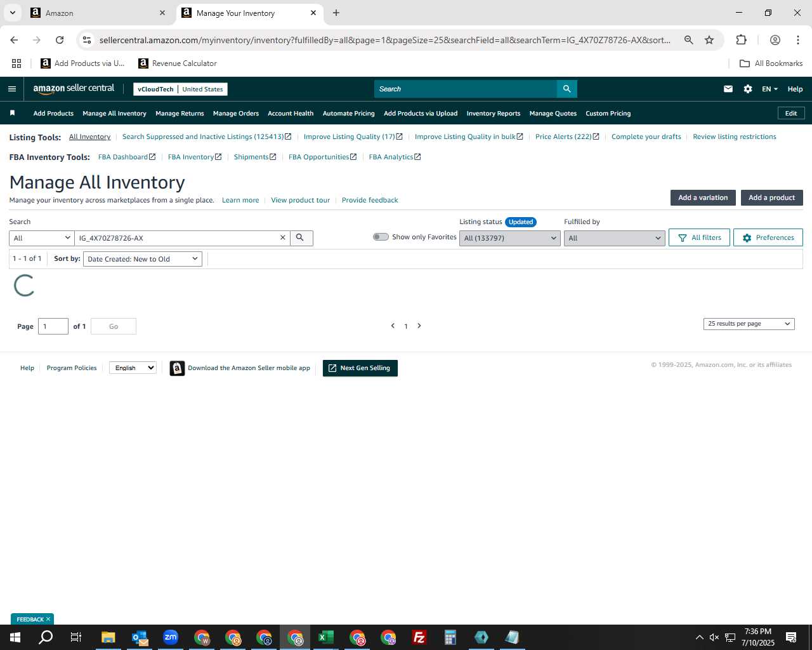Click vCloudTech United States account switcher

coord(180,89)
